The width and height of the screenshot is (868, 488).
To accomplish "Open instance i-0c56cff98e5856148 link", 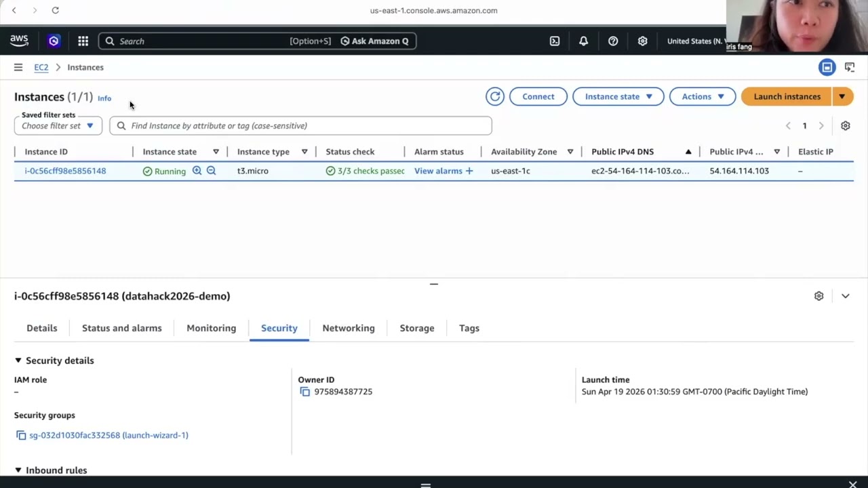I will (x=65, y=171).
